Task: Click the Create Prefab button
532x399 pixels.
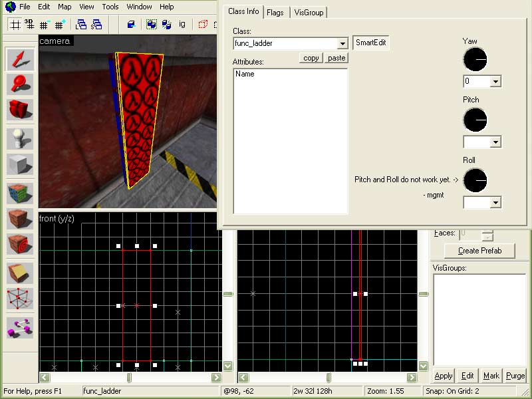Action: (479, 251)
